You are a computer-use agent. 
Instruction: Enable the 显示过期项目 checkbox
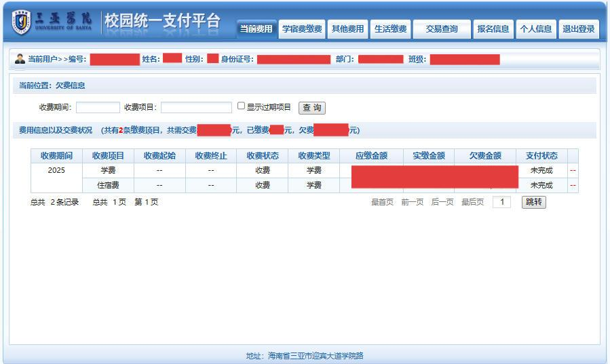241,106
